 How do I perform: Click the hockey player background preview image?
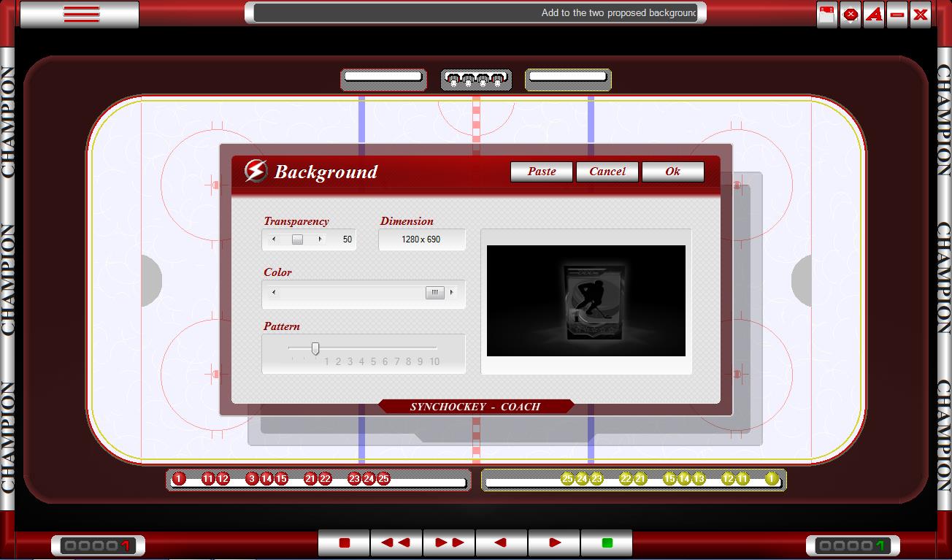coord(586,301)
